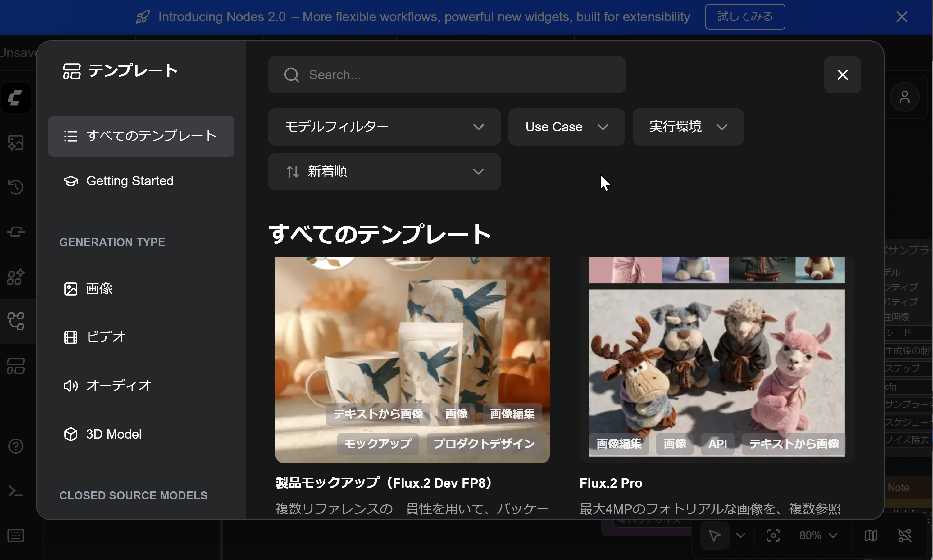Viewport: 933px width, 560px height.
Task: Open the 実行環境 filter dropdown
Action: [688, 127]
